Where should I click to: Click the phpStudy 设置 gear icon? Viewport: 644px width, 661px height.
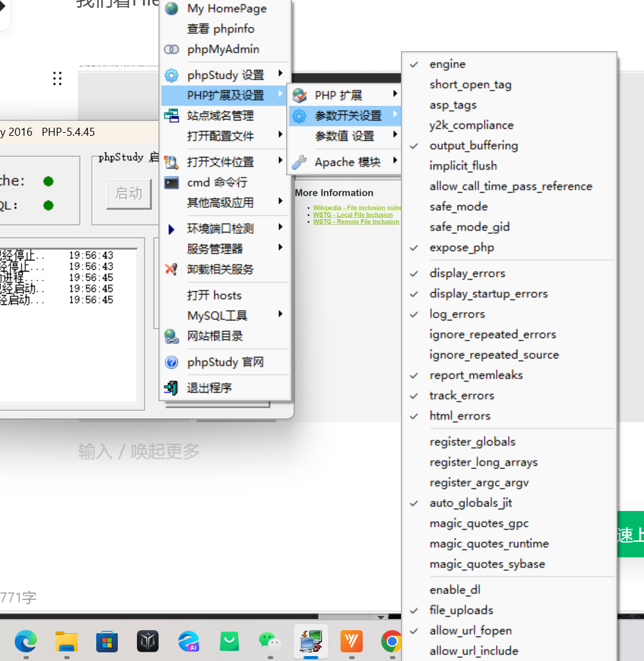[x=171, y=75]
